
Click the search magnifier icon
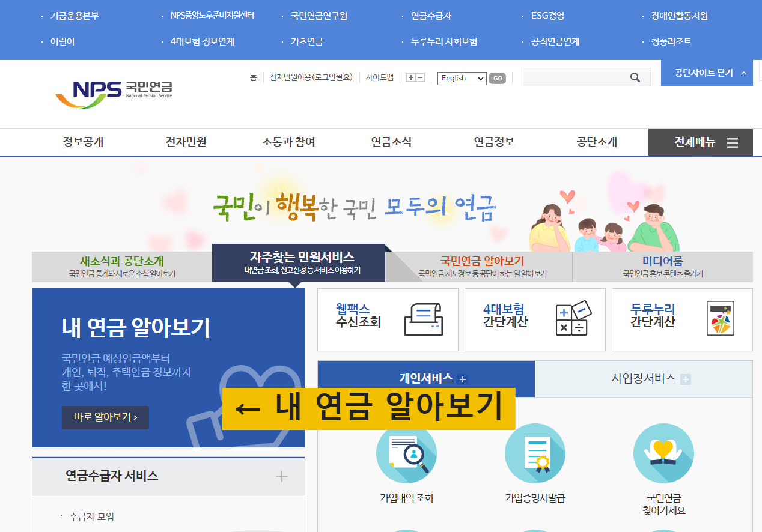coord(635,77)
